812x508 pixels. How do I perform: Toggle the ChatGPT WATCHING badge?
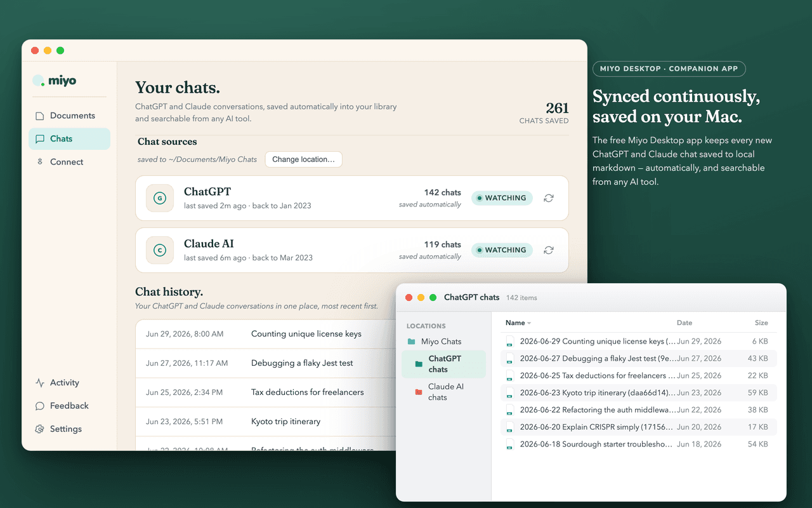click(502, 198)
